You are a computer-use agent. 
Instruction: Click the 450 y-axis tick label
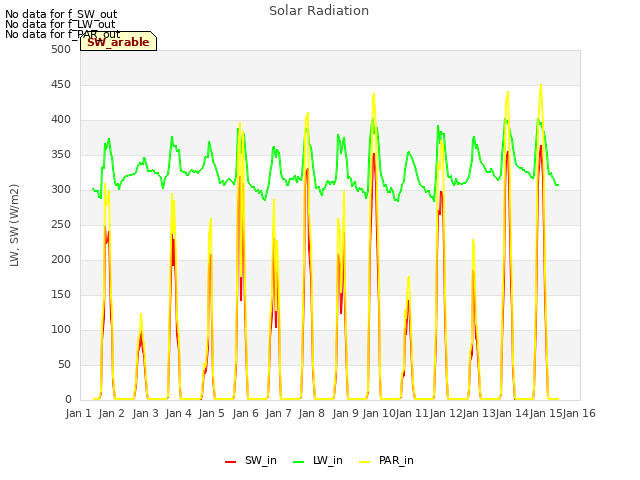click(61, 84)
